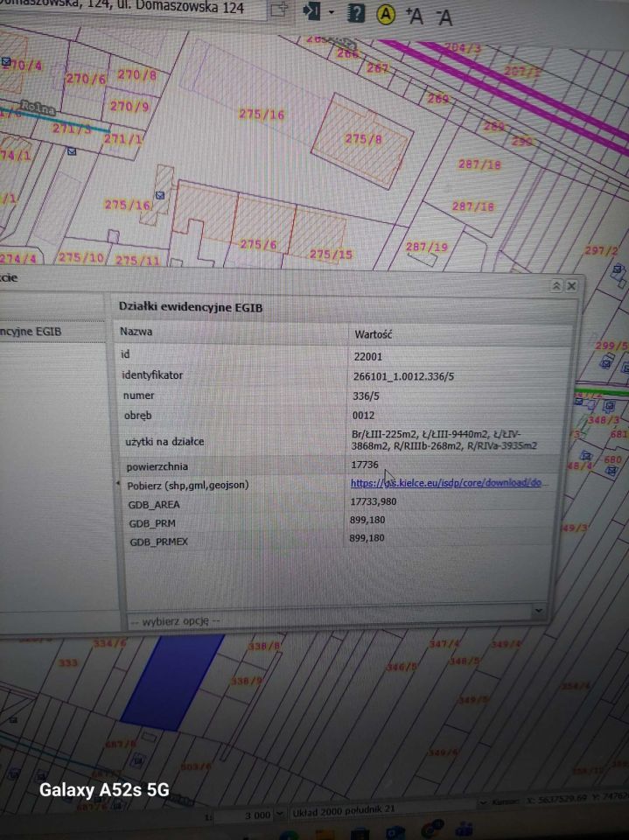Click parcel label 275/10 on the map

coord(80,257)
